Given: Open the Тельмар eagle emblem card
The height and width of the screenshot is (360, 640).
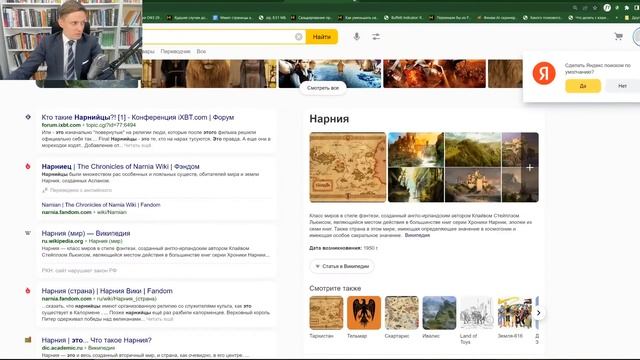Looking at the screenshot, I should pyautogui.click(x=364, y=313).
